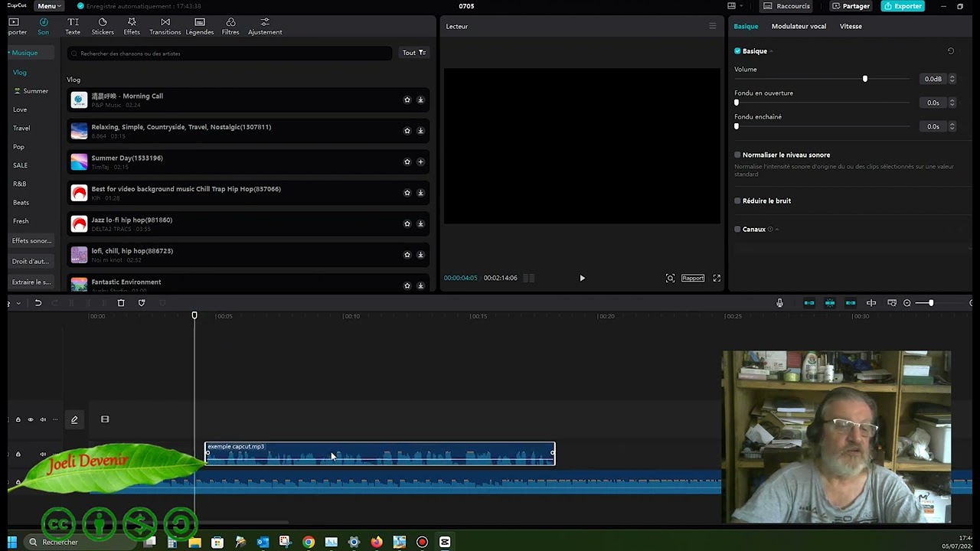The image size is (980, 551).
Task: Collapse the Canaux section arrow
Action: point(777,229)
